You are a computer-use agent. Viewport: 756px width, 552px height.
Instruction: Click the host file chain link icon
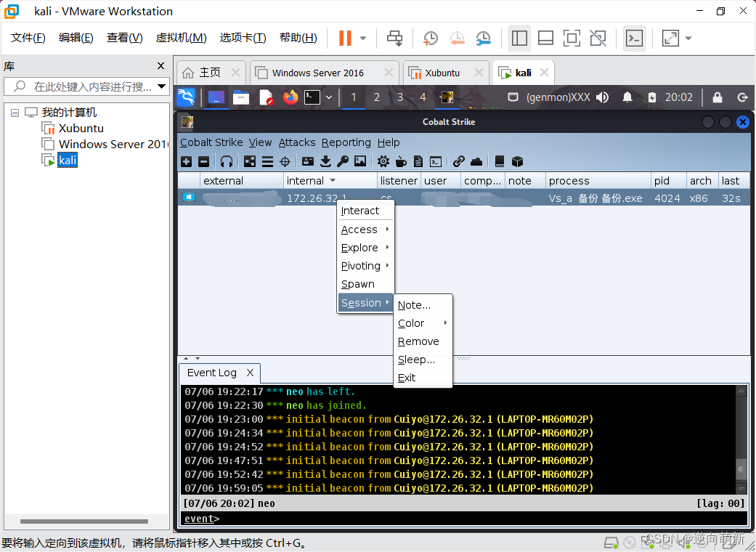click(458, 161)
